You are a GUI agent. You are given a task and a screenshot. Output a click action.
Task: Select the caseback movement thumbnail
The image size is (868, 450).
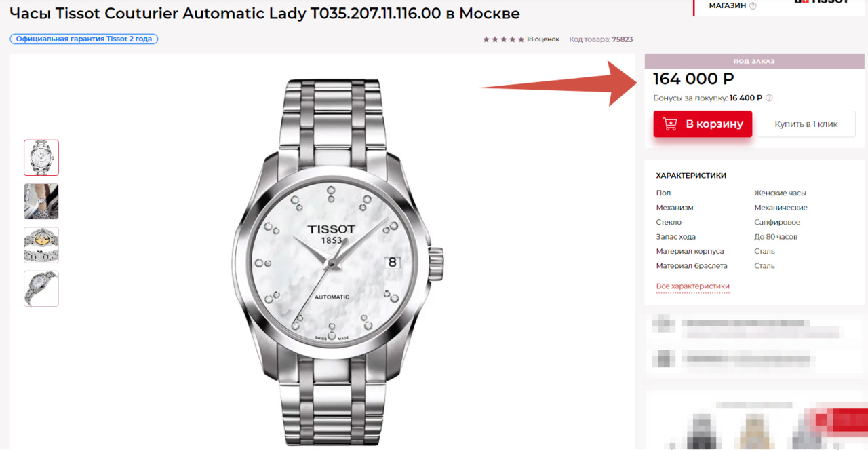pos(41,245)
